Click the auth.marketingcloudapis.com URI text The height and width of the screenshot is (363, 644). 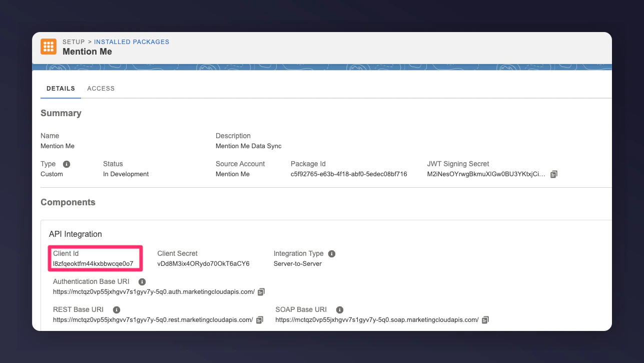tap(154, 292)
